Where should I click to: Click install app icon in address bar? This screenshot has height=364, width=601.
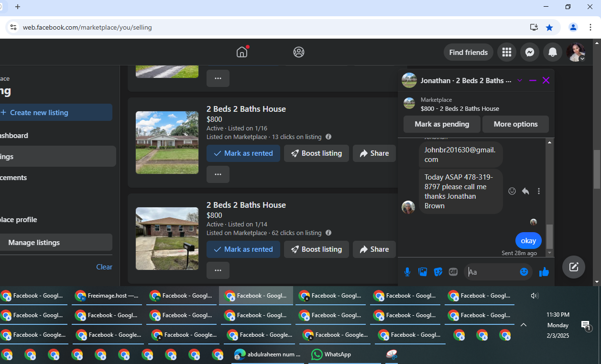click(x=534, y=27)
